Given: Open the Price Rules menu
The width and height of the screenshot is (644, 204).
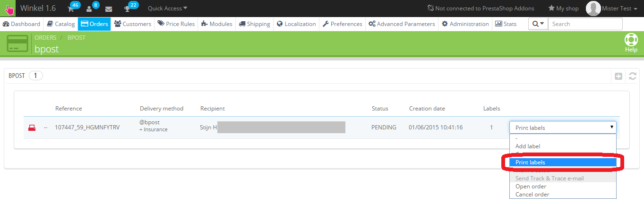Looking at the screenshot, I should [x=176, y=24].
